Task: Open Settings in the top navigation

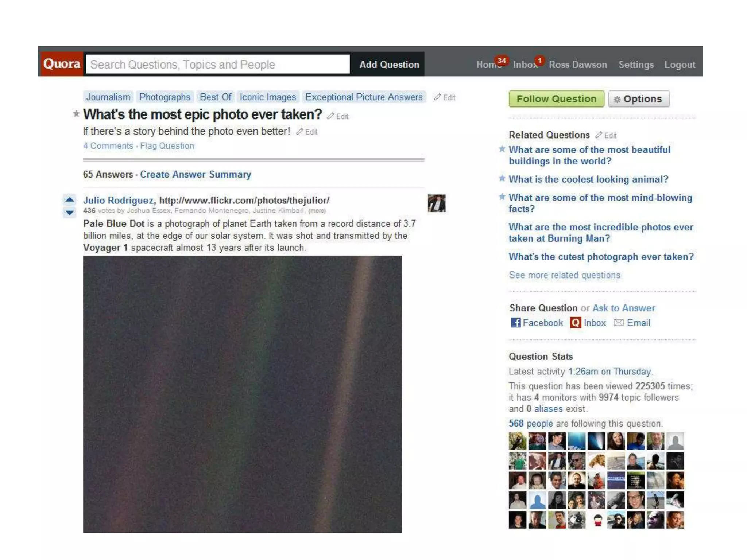Action: 636,65
